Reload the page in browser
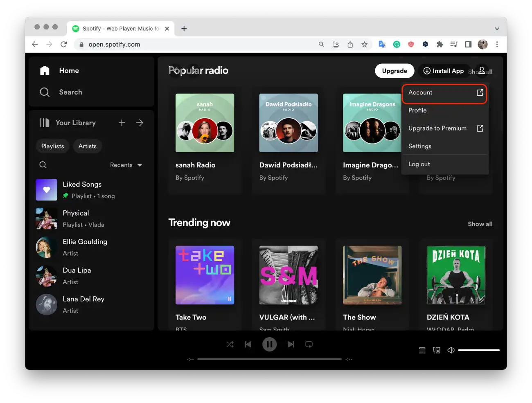 pyautogui.click(x=63, y=44)
